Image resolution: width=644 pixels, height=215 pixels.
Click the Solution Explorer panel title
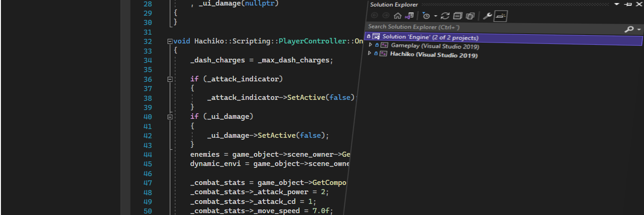coord(394,4)
